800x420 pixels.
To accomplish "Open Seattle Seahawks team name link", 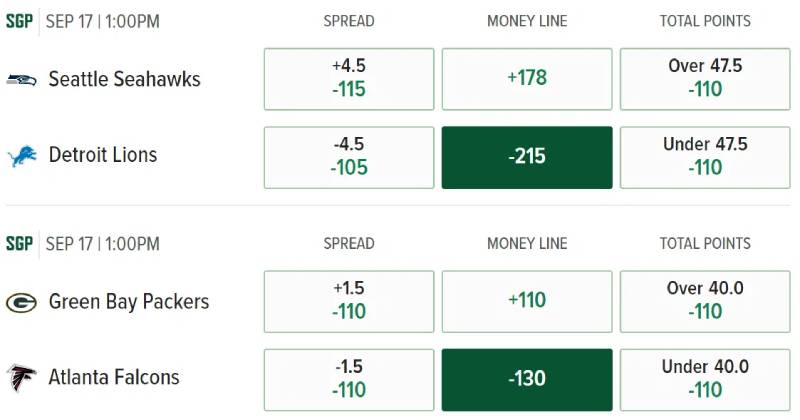I will (124, 79).
